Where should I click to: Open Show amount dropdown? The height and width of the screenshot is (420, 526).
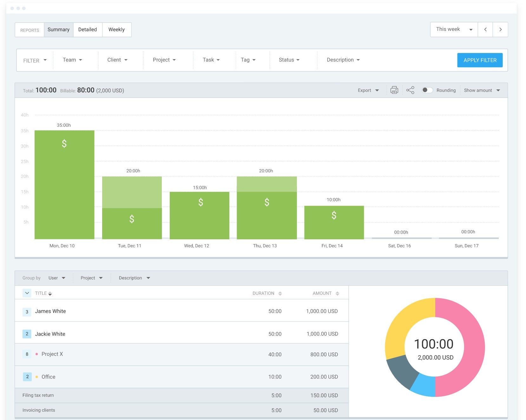[x=482, y=90]
